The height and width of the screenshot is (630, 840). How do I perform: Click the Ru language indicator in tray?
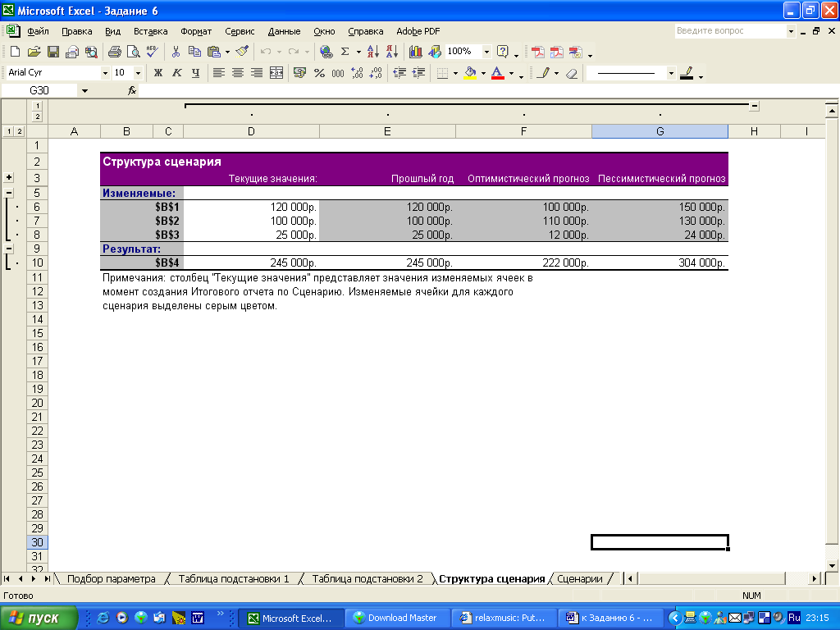click(x=794, y=619)
